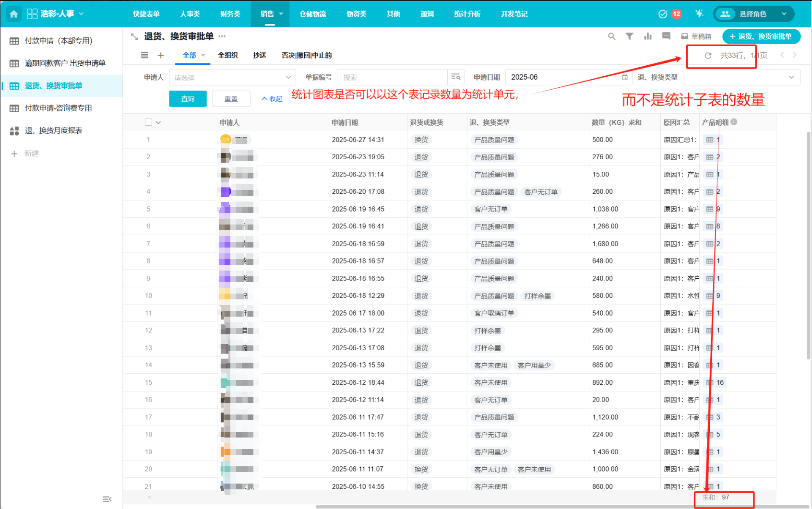Open the 选择角色 role dropdown

point(754,14)
